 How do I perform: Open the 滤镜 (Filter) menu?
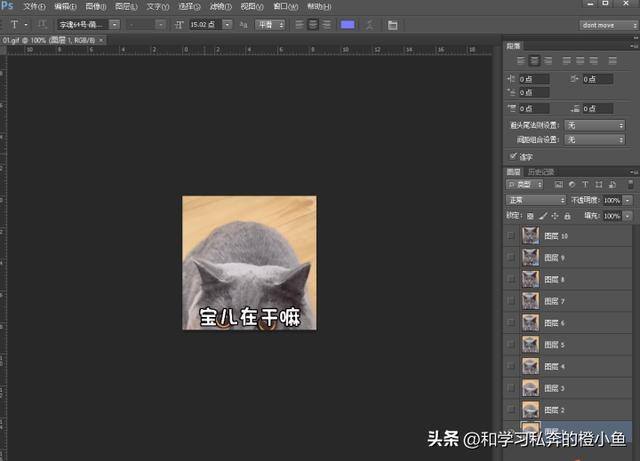pos(220,7)
